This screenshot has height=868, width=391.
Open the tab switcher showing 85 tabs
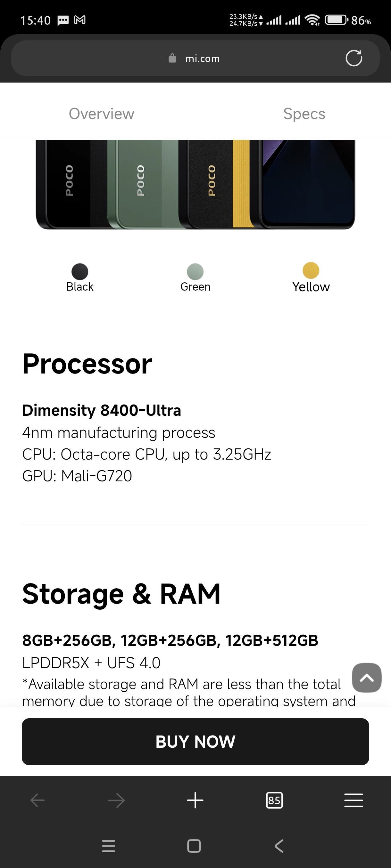coord(274,800)
